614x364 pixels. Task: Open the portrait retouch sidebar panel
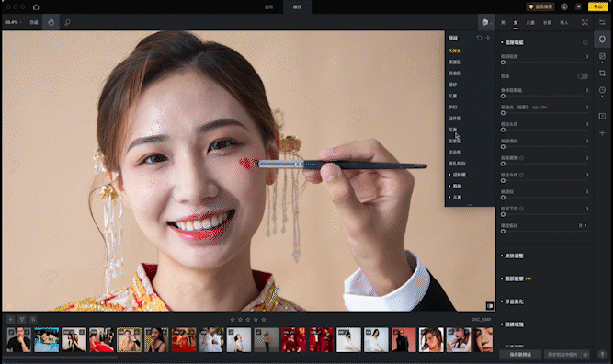(x=602, y=40)
